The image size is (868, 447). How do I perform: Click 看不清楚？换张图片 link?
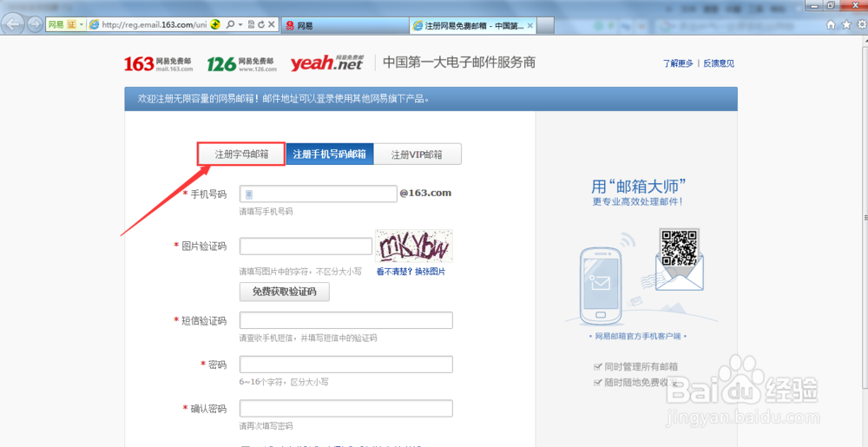411,272
